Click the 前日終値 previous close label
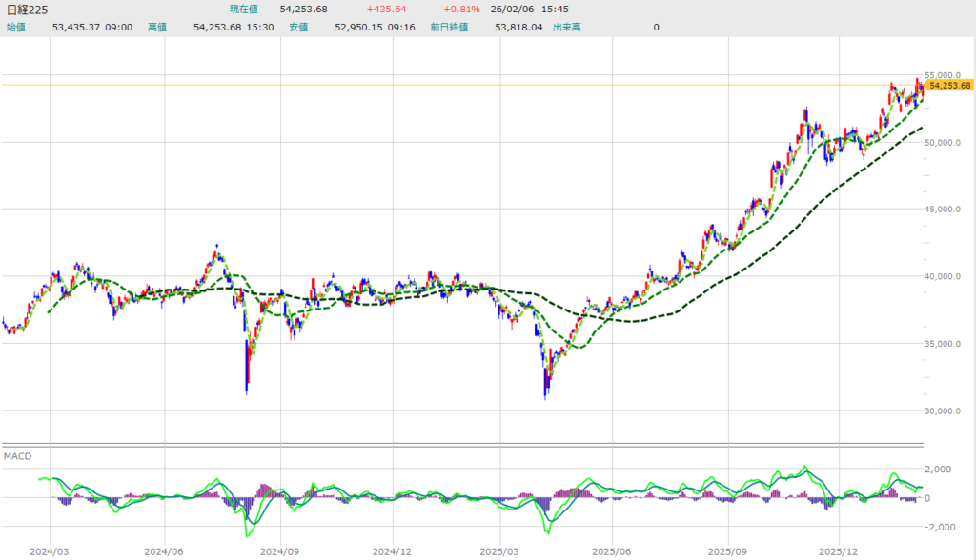Viewport: 976px width, 560px height. click(x=449, y=28)
